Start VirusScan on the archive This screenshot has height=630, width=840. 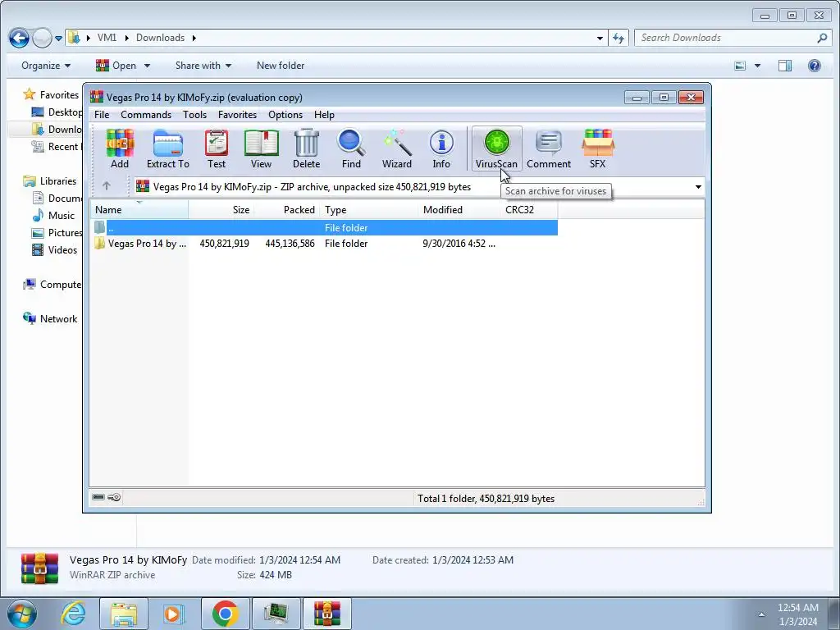point(496,149)
